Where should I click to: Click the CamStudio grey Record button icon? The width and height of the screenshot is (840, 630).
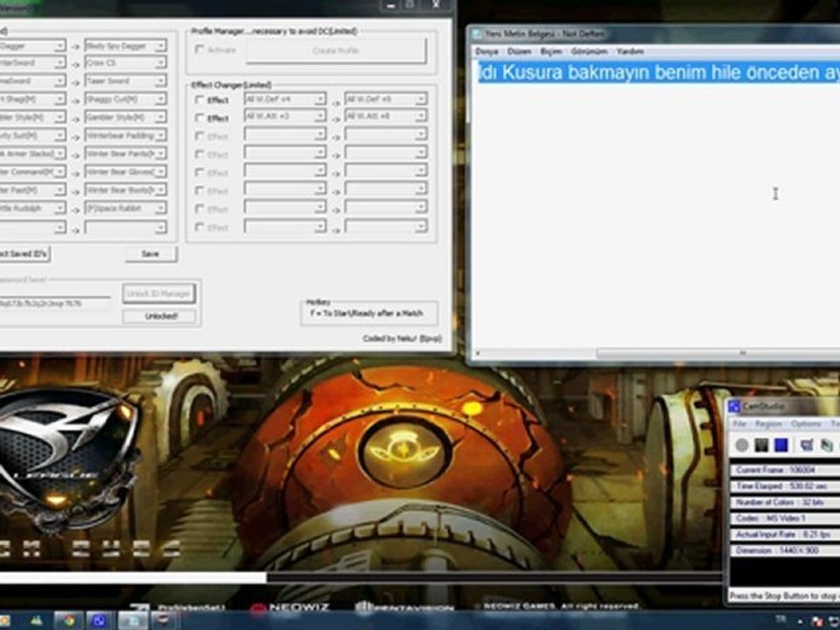[x=742, y=445]
